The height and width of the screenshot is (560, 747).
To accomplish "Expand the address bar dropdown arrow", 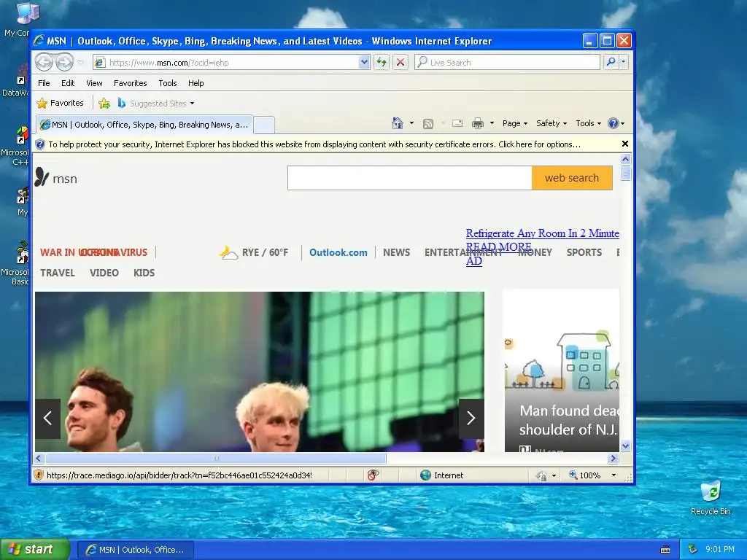I will tap(364, 62).
